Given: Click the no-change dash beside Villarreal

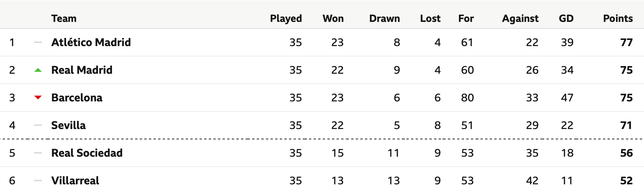Looking at the screenshot, I should (x=38, y=180).
